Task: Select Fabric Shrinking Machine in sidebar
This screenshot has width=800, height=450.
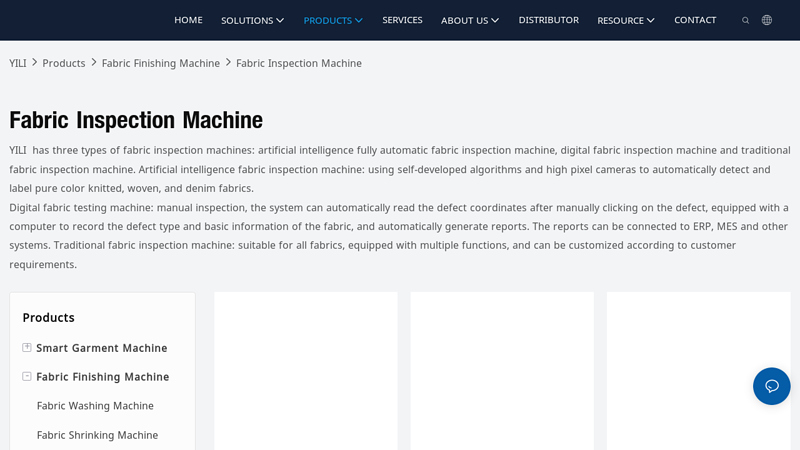Action: click(97, 435)
